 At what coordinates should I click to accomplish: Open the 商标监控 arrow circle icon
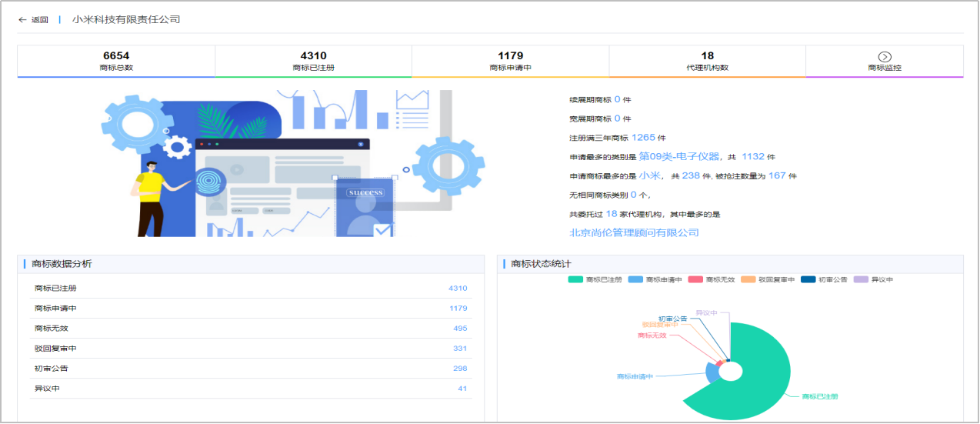pos(885,56)
